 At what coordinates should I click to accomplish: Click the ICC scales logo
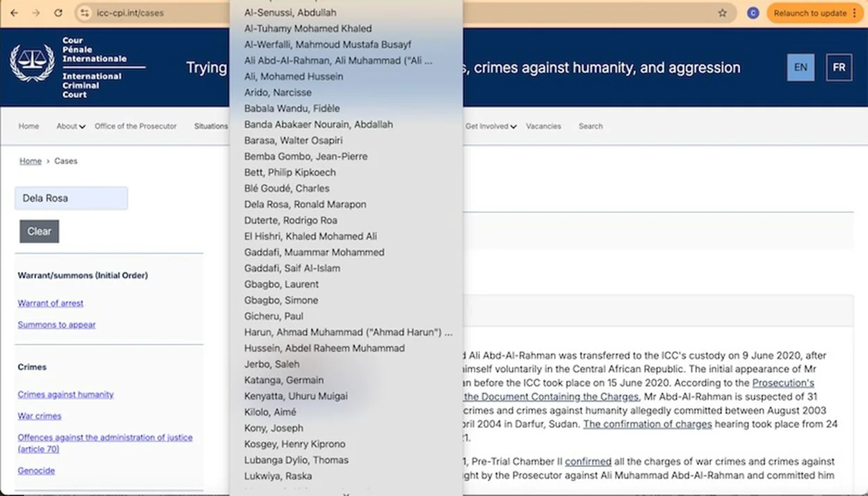pos(32,63)
